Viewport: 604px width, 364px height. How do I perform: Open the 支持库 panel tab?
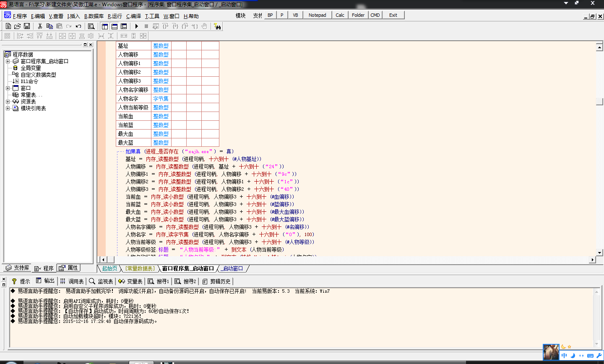[x=18, y=268]
